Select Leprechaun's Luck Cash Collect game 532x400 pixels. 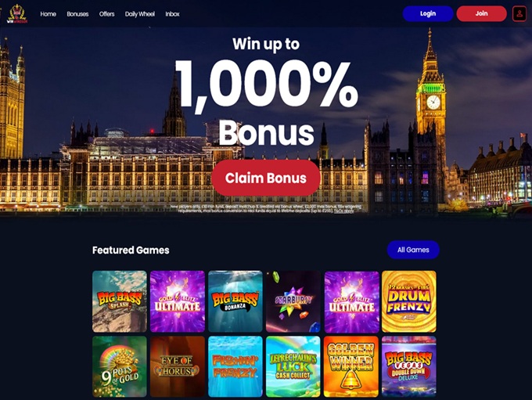(293, 366)
